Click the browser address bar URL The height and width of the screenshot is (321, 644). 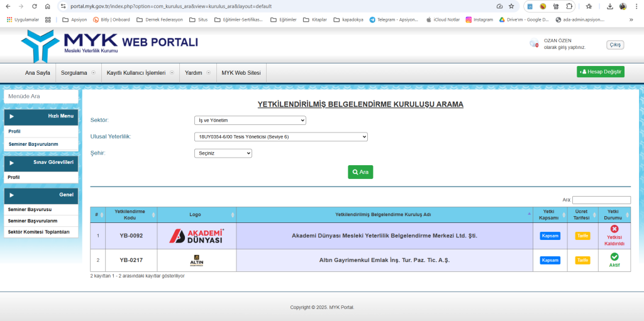point(170,6)
